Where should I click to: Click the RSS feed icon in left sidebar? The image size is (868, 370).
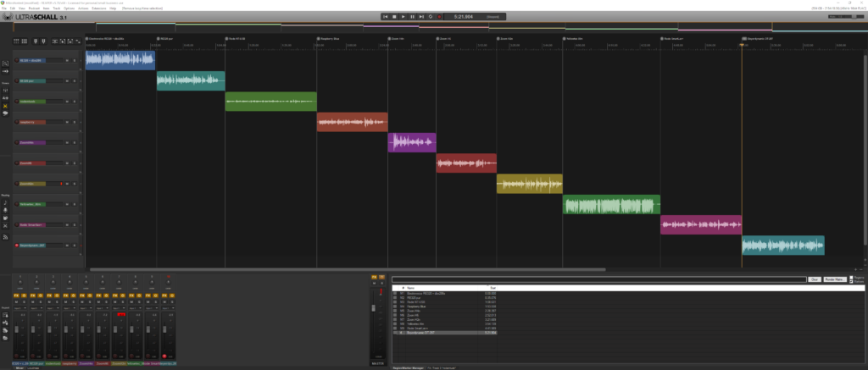[x=6, y=237]
